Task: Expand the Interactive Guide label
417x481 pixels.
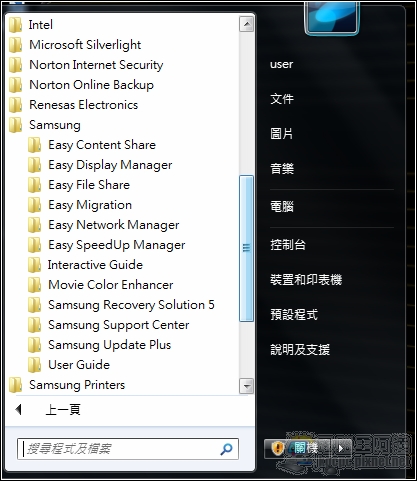Action: (x=95, y=265)
